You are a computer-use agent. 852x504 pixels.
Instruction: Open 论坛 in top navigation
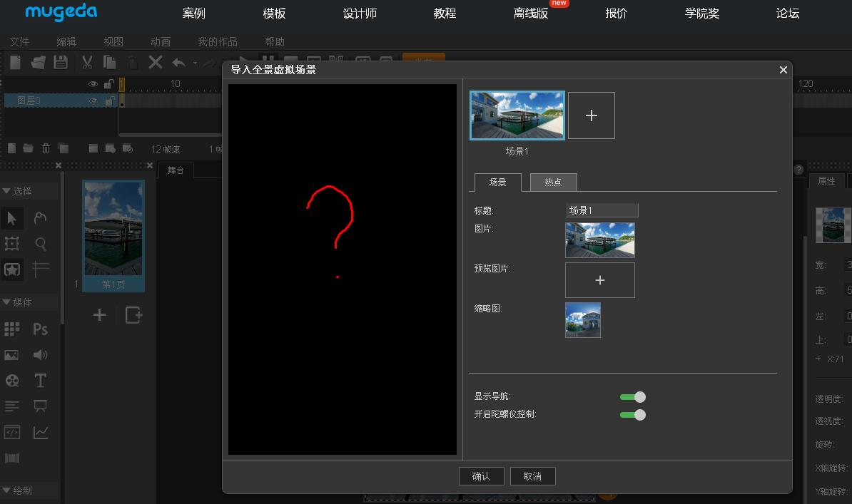coord(787,14)
